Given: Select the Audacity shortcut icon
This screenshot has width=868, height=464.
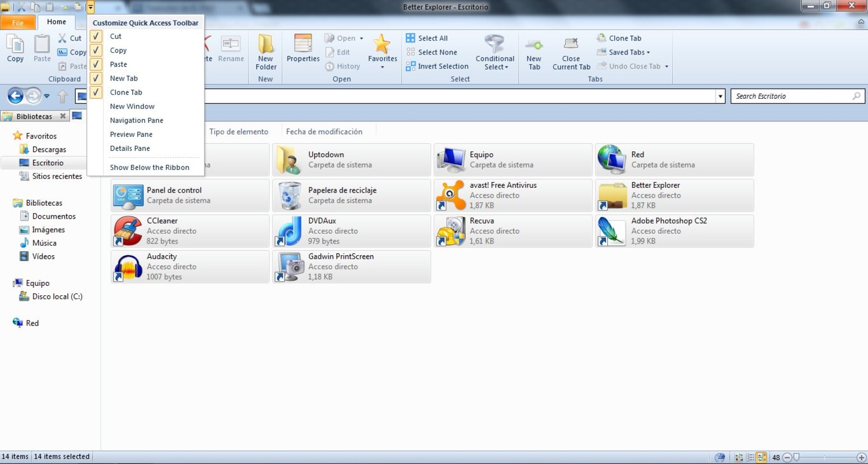Looking at the screenshot, I should (x=128, y=267).
